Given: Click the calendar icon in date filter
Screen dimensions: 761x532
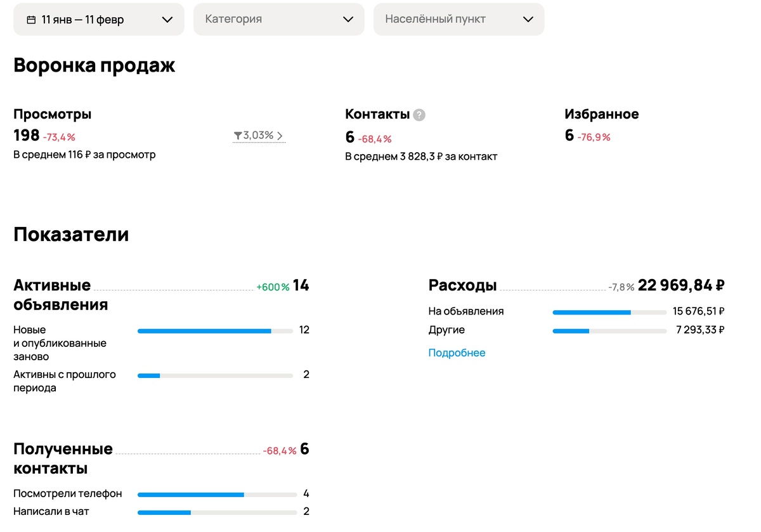Looking at the screenshot, I should [x=31, y=20].
